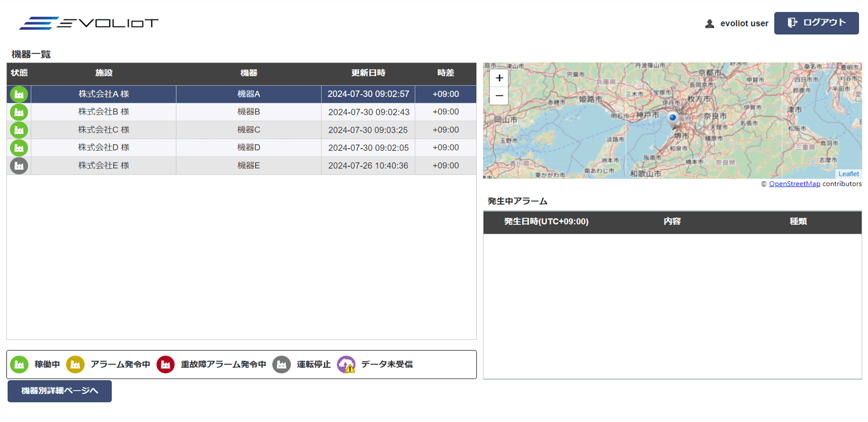This screenshot has width=868, height=422.
Task: Zoom in on the map
Action: click(499, 78)
